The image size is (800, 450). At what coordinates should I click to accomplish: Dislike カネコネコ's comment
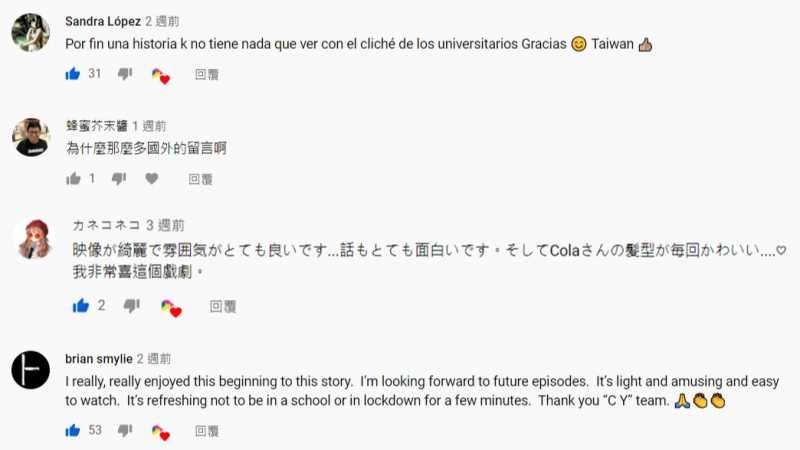click(x=133, y=306)
